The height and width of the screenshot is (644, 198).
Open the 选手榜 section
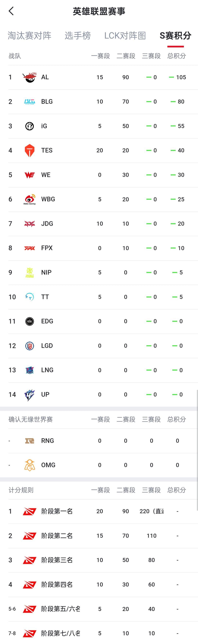78,36
